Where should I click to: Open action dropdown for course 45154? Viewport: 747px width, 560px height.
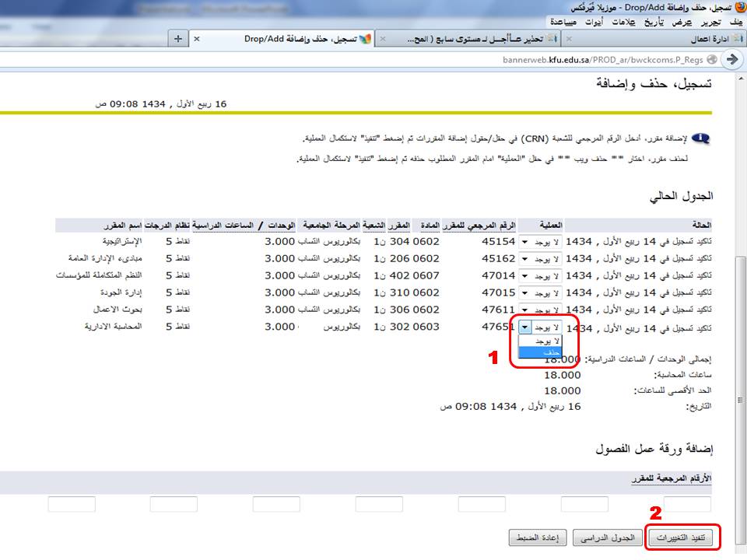pos(541,241)
